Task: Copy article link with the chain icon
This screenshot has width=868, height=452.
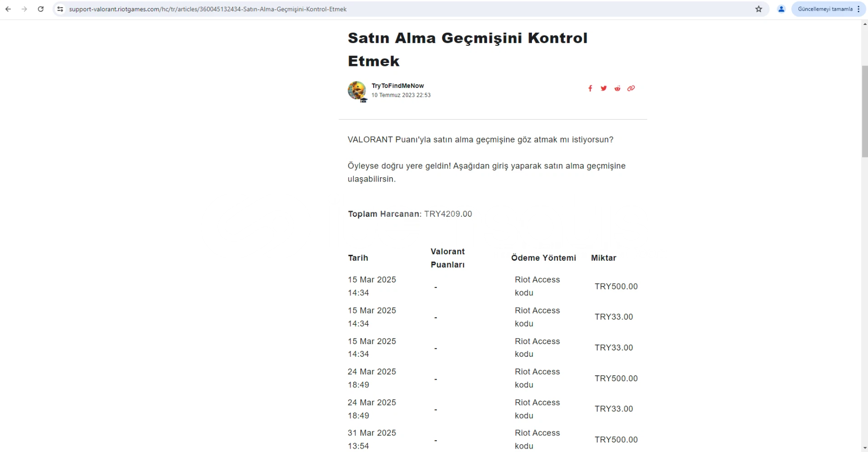Action: pyautogui.click(x=631, y=88)
